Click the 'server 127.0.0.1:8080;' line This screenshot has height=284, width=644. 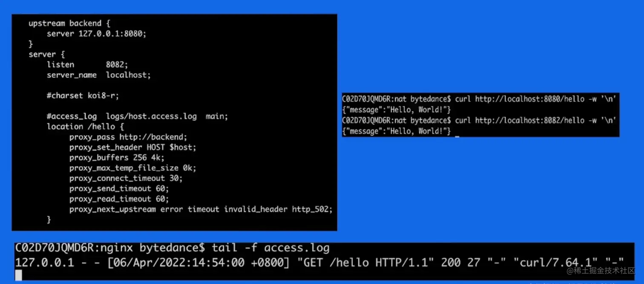97,34
